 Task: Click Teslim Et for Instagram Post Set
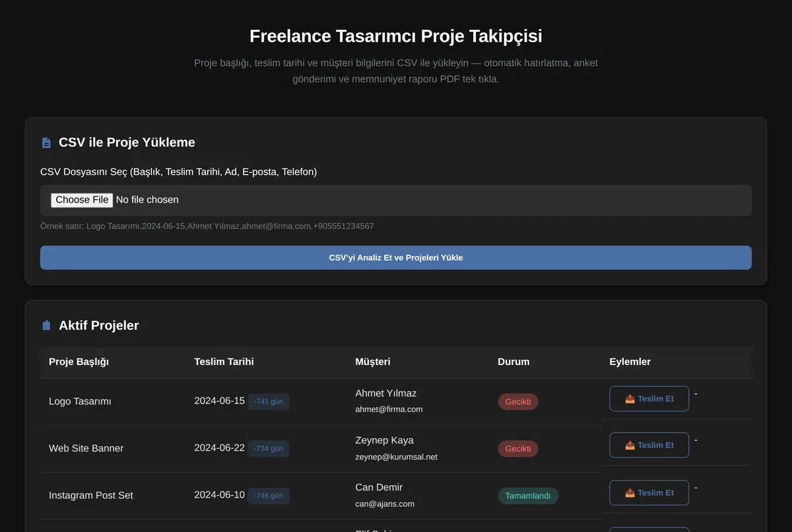point(649,492)
